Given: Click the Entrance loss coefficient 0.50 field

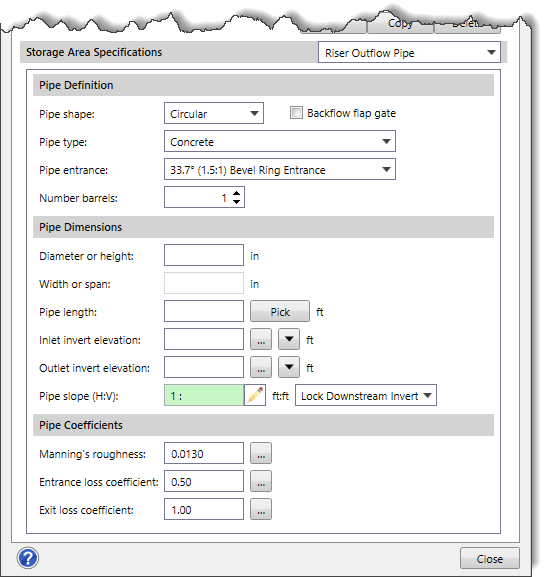Looking at the screenshot, I should (204, 481).
